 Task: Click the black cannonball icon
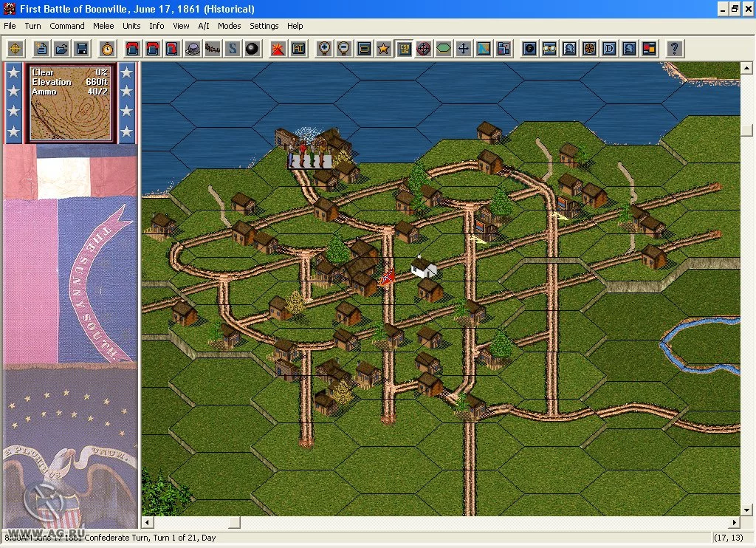252,49
